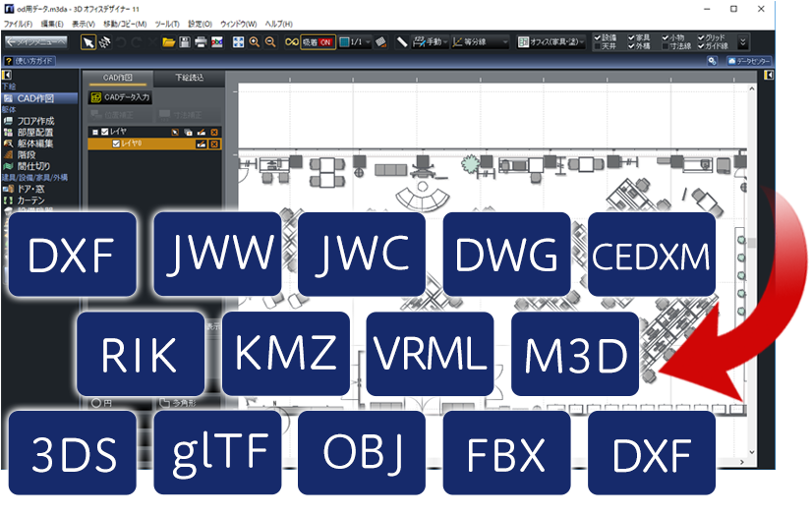Viewport: 812px width, 515px height.
Task: Select the arrow pointer tool
Action: pos(88,42)
